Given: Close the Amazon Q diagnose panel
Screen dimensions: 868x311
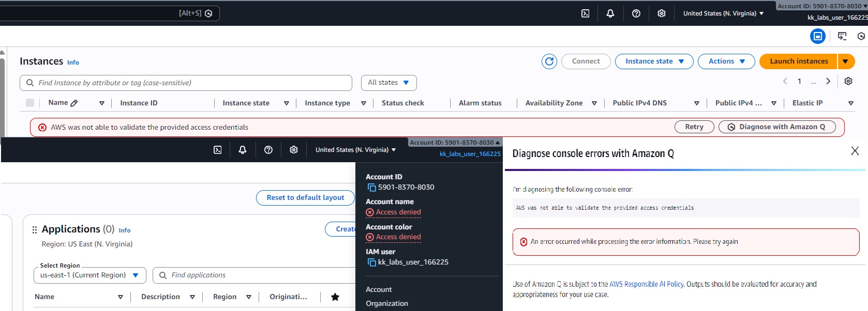Looking at the screenshot, I should pos(855,151).
